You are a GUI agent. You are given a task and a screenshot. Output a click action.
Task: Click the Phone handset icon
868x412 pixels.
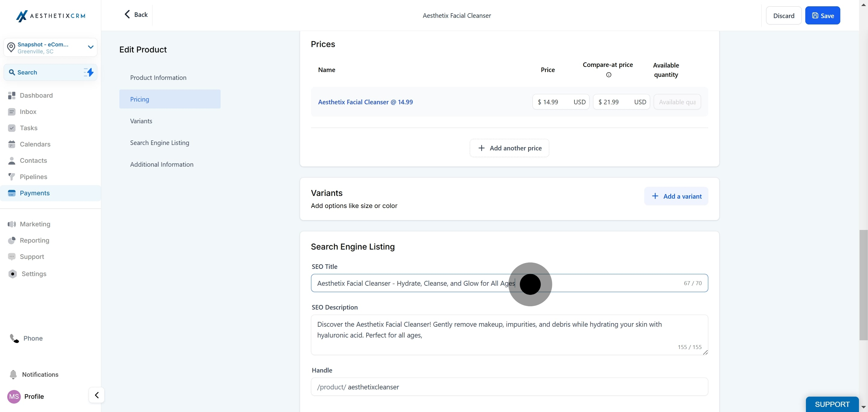(x=14, y=338)
